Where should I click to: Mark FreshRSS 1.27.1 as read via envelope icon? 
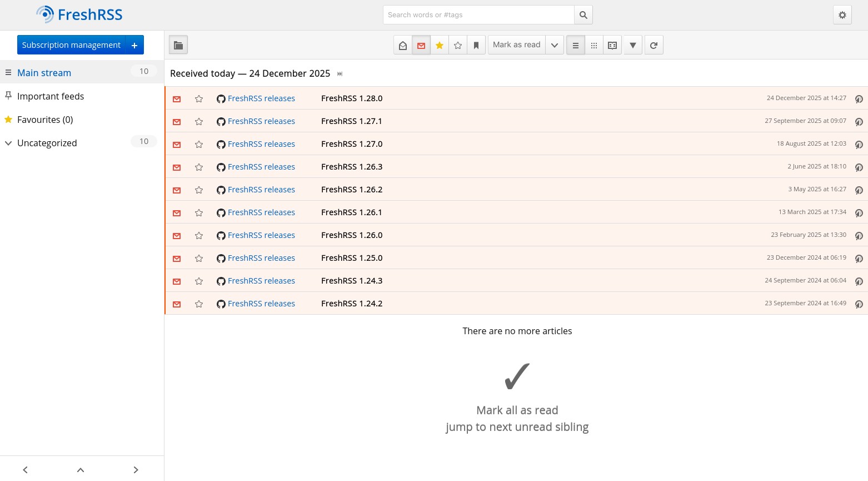177,122
